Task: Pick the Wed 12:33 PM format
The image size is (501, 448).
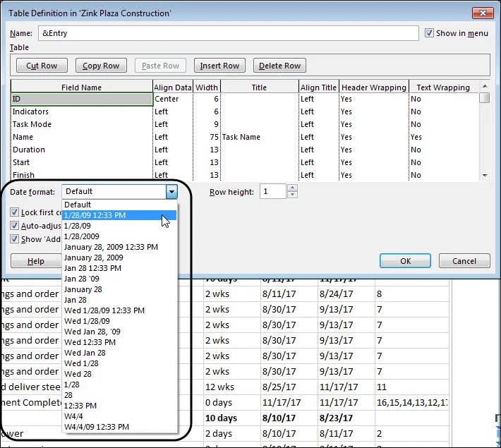Action: point(119,342)
